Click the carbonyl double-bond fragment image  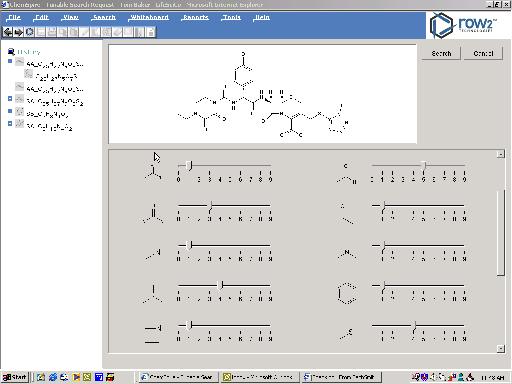point(153,213)
